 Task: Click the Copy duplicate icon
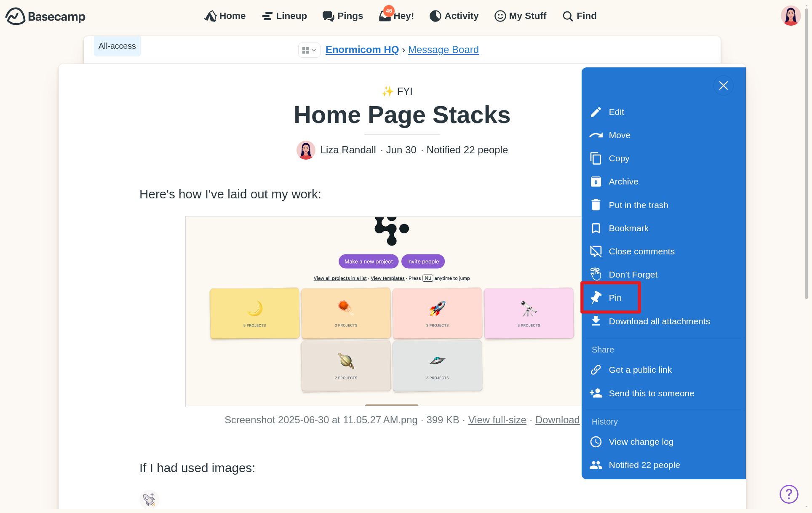coord(596,158)
